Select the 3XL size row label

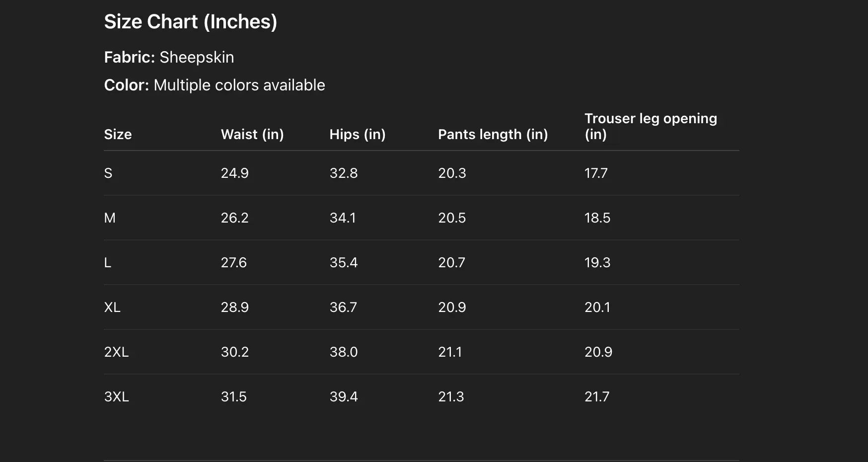coord(116,396)
